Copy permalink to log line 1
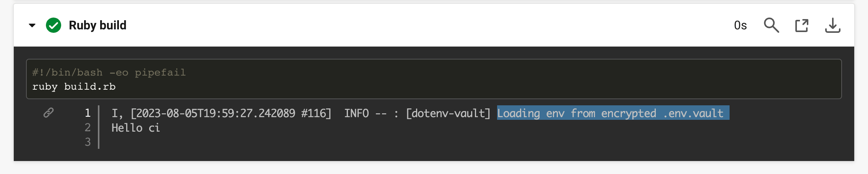This screenshot has width=868, height=174. tap(49, 113)
